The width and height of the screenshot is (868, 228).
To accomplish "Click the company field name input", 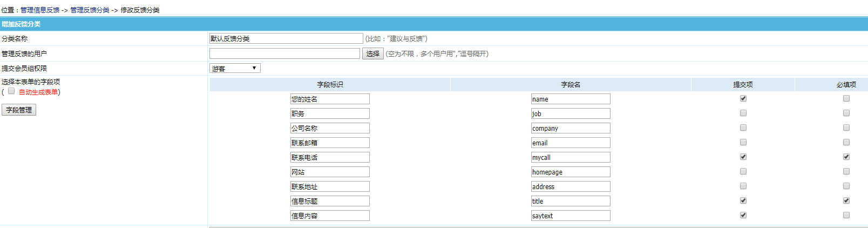I will (x=571, y=128).
